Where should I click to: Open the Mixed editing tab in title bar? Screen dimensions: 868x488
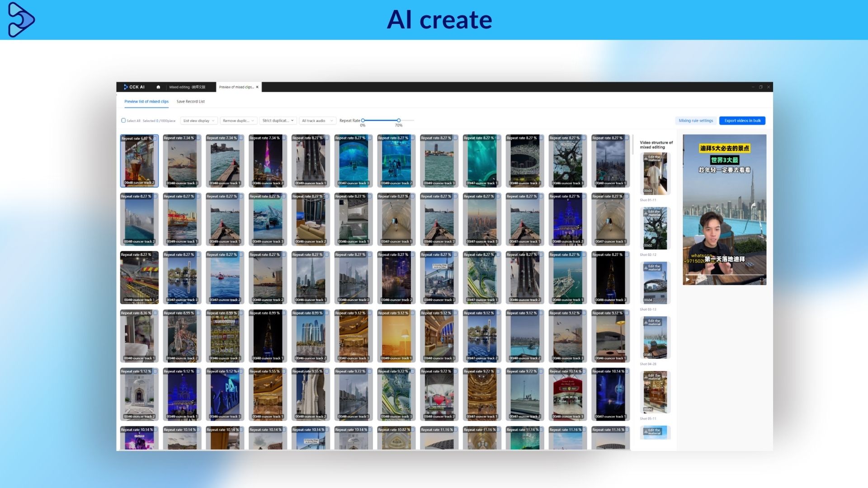tap(187, 87)
